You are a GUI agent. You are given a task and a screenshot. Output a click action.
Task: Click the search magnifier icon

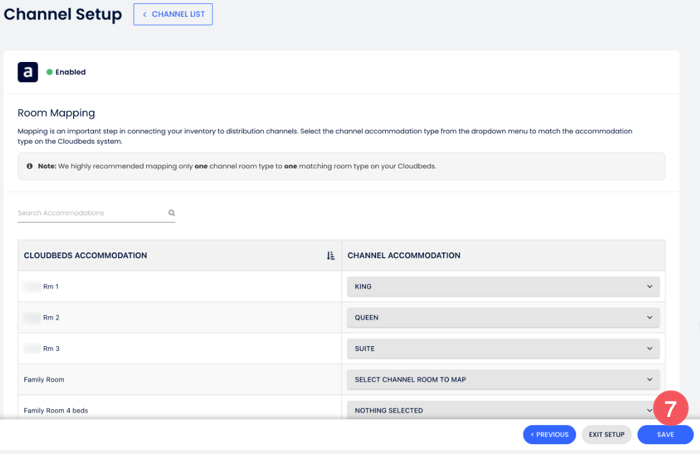172,213
